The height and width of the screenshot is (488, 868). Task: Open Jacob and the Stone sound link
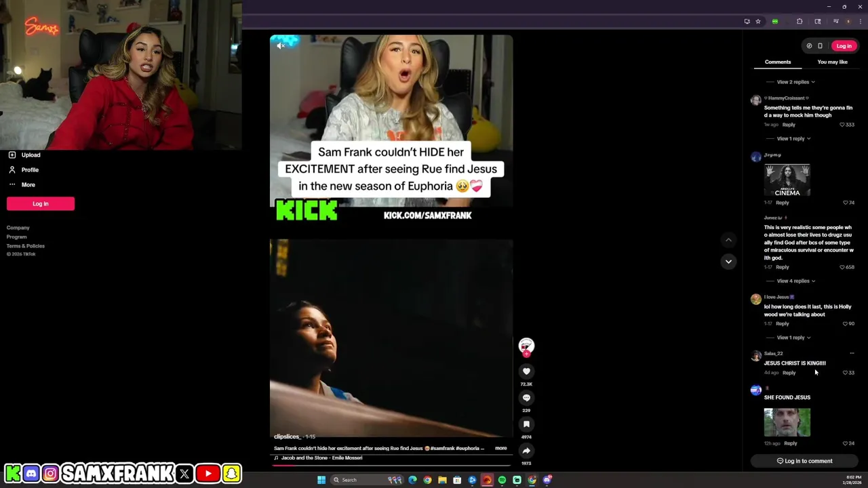tap(321, 458)
